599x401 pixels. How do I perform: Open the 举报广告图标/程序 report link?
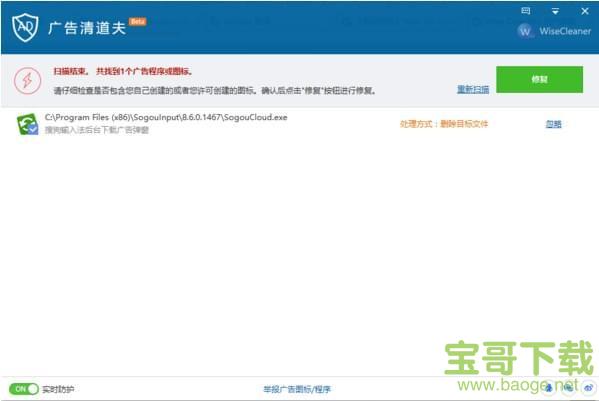click(297, 389)
